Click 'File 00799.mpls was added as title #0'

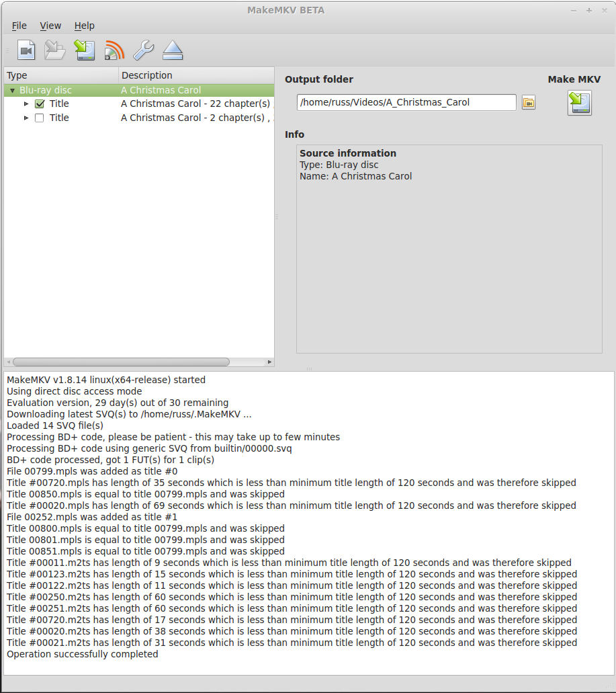click(x=92, y=471)
